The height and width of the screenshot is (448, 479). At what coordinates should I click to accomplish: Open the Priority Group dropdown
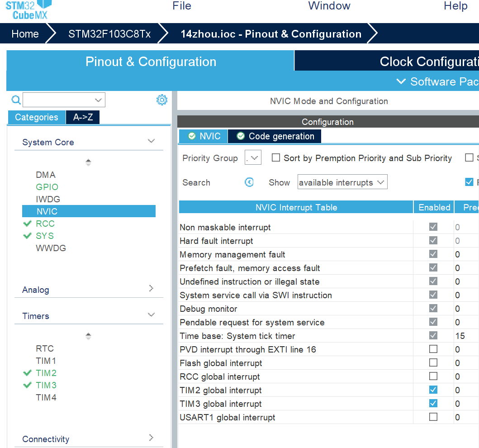253,157
